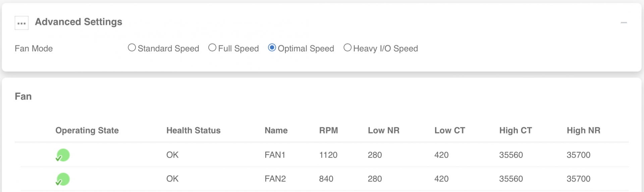Click FAN2 green operating state icon

pos(63,179)
